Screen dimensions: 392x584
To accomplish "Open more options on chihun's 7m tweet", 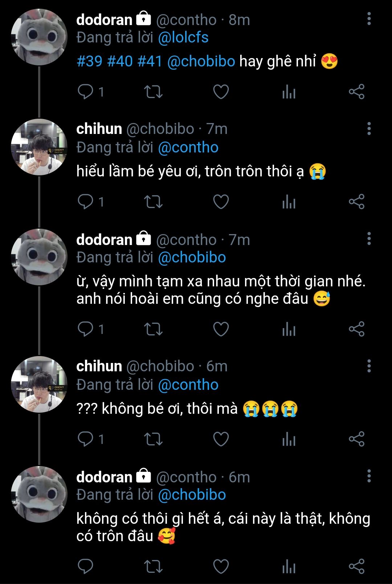I will 369,128.
